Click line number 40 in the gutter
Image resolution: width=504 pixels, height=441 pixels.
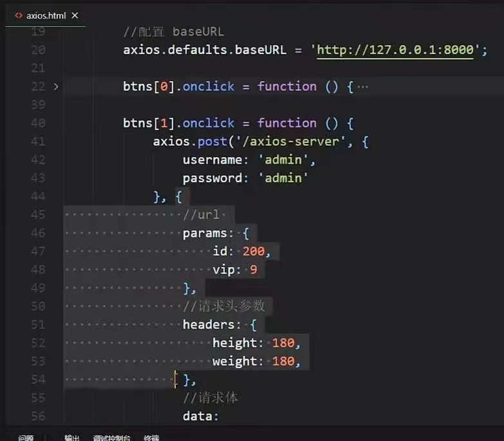[x=38, y=123]
